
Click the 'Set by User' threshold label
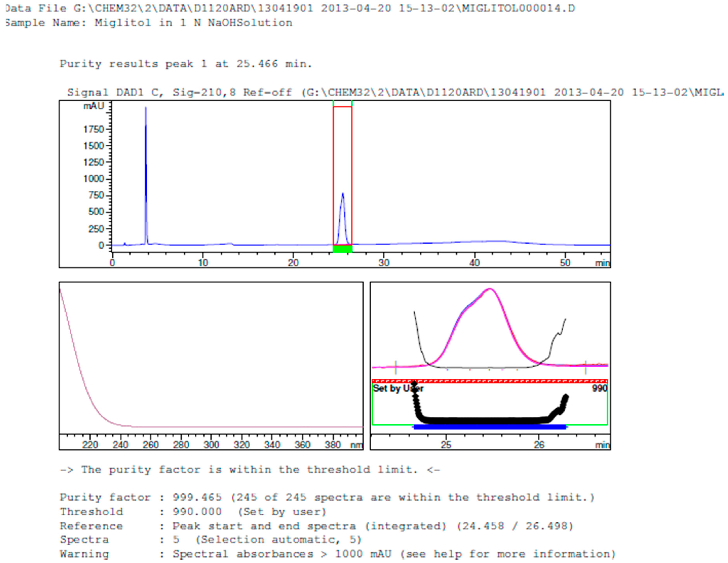click(x=398, y=388)
